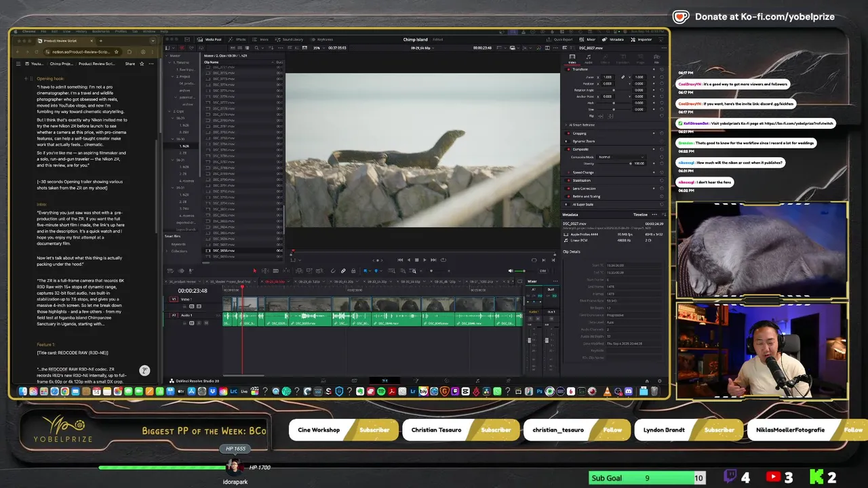Screen dimensions: 868x488
Task: Open the Metadata panel button
Action: [x=613, y=39]
